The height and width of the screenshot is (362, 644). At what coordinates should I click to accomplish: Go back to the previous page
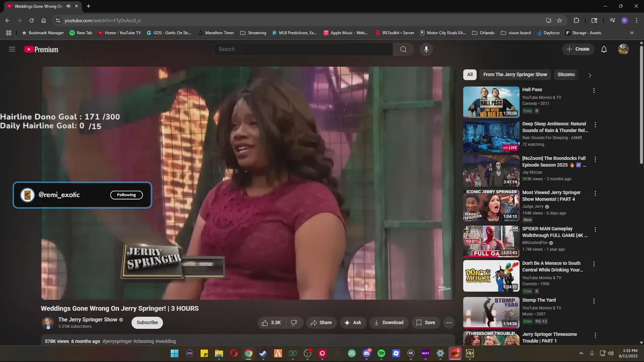(x=7, y=21)
